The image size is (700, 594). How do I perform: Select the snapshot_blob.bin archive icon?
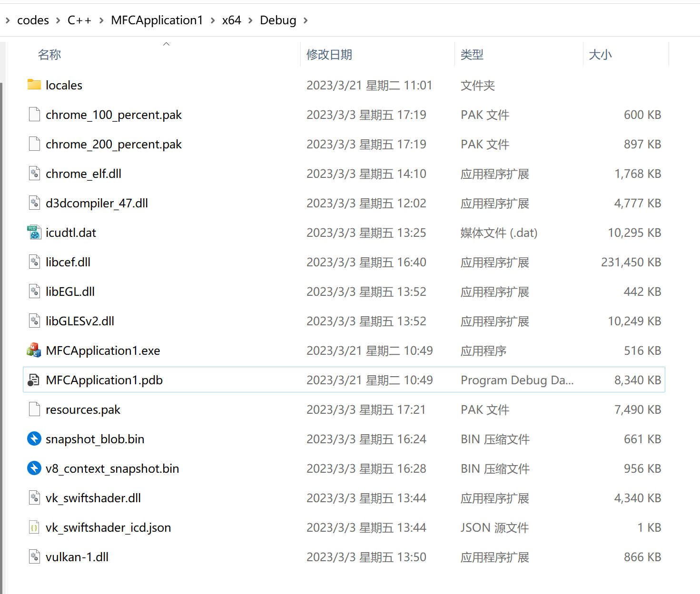34,439
